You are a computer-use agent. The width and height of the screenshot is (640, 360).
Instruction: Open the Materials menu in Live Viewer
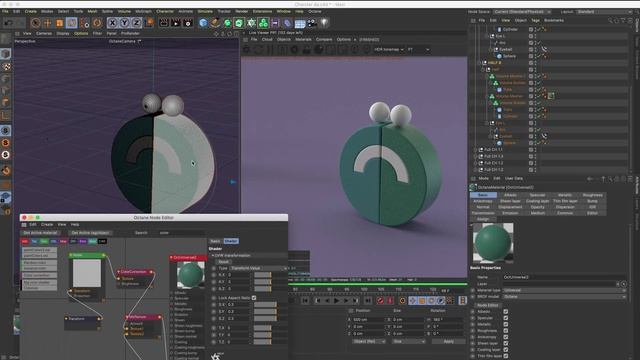pos(303,40)
